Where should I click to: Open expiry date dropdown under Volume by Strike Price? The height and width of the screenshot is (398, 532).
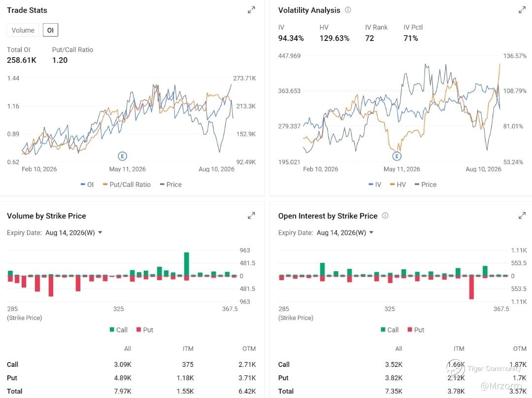tap(73, 233)
